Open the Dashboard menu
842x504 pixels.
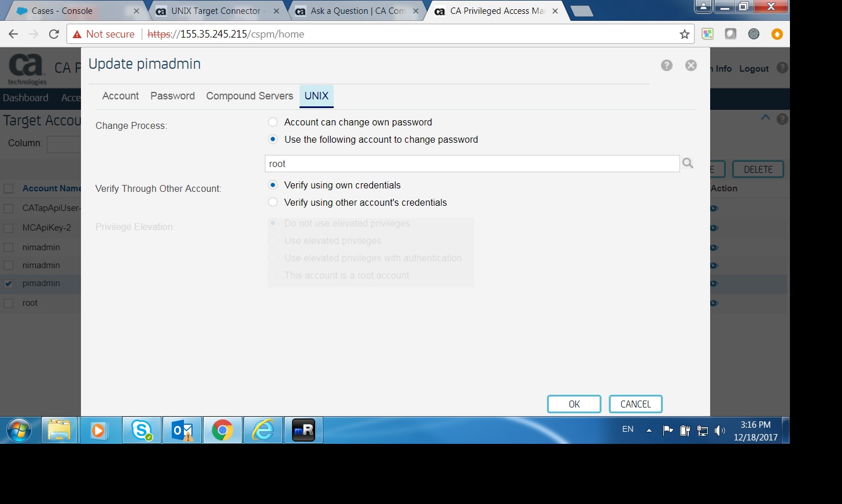point(25,98)
